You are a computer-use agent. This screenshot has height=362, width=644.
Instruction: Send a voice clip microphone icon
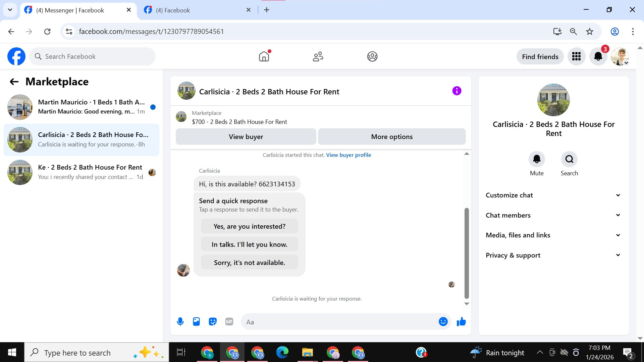(180, 322)
